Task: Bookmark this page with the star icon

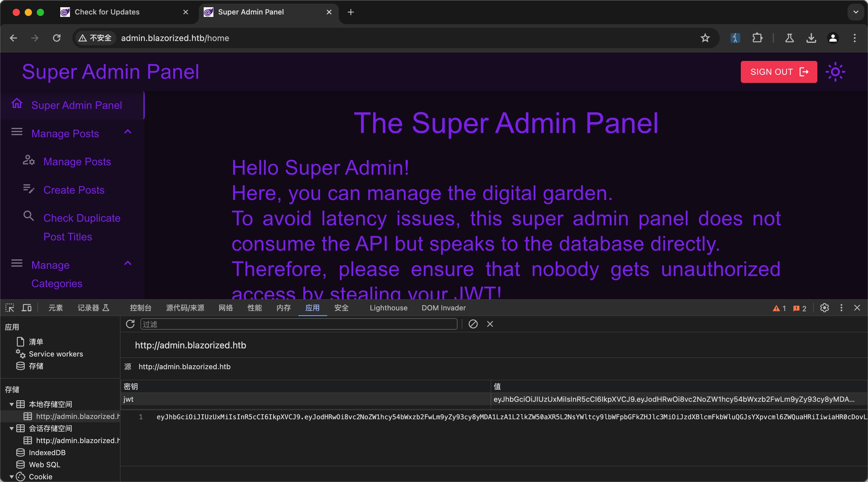Action: [x=705, y=38]
